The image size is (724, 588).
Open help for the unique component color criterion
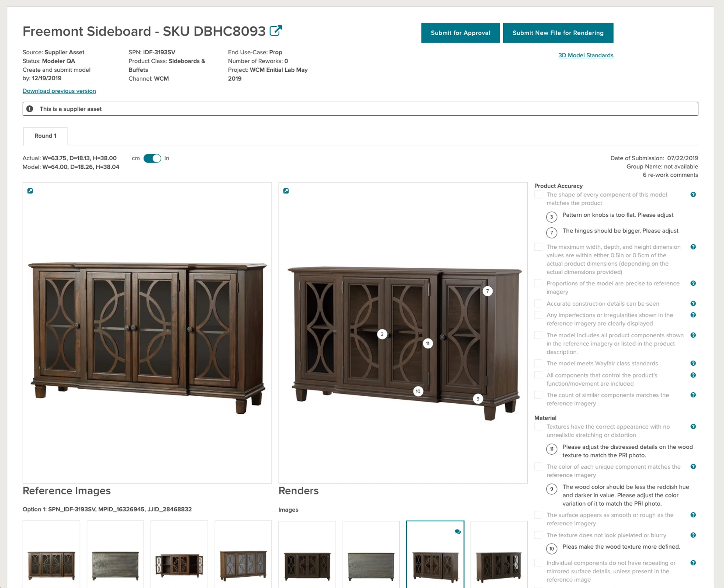pos(693,467)
